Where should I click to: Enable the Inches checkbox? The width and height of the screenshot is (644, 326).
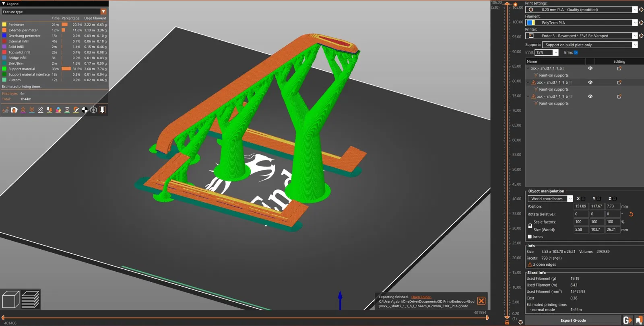click(x=530, y=237)
